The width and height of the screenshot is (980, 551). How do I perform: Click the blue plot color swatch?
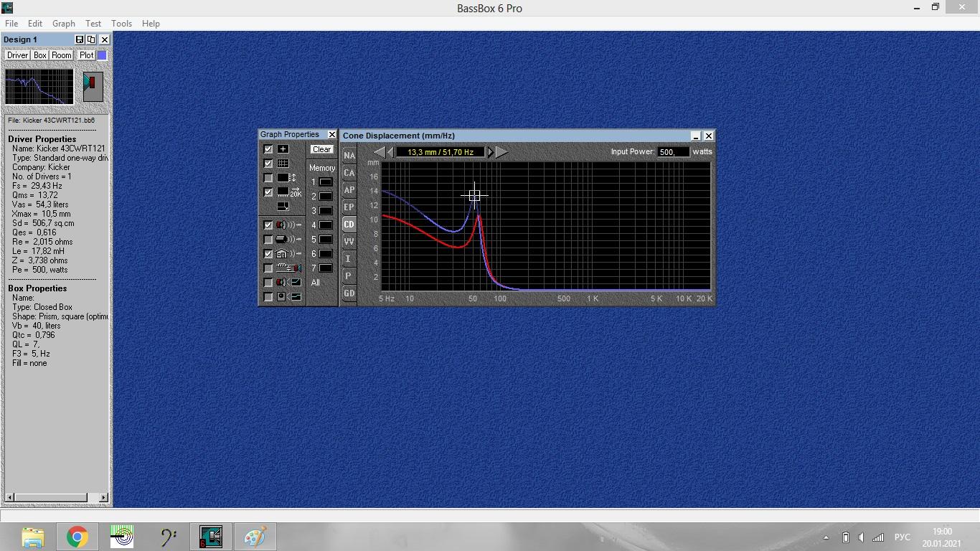[x=102, y=55]
